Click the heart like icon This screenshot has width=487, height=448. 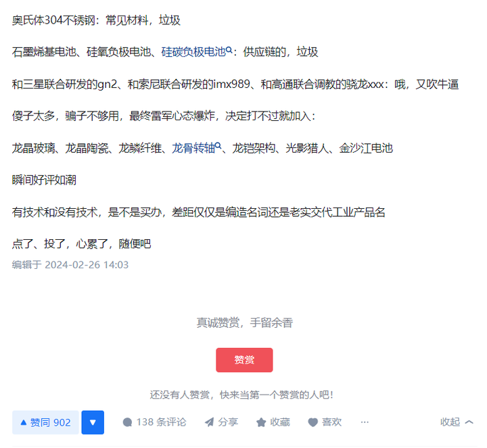point(312,422)
